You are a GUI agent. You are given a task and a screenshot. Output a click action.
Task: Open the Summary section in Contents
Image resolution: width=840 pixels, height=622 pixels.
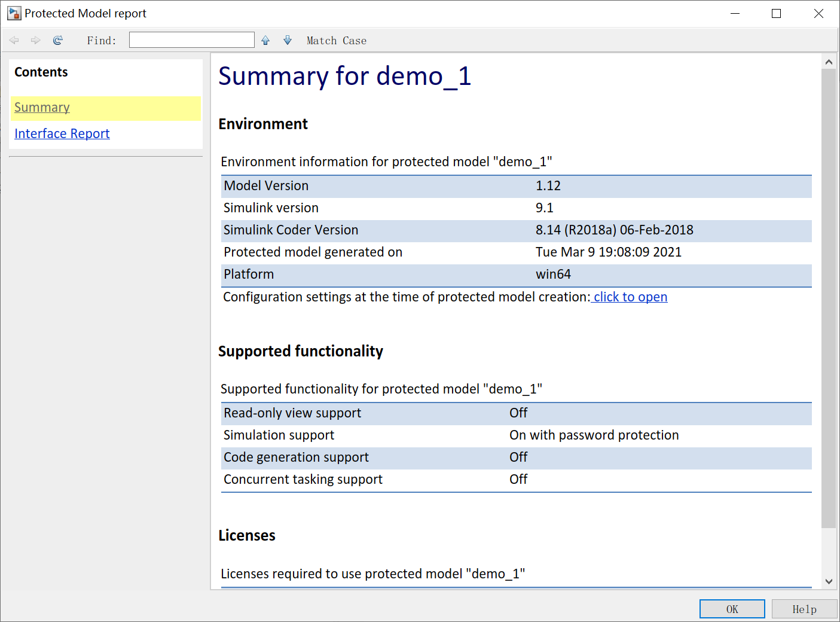point(42,108)
